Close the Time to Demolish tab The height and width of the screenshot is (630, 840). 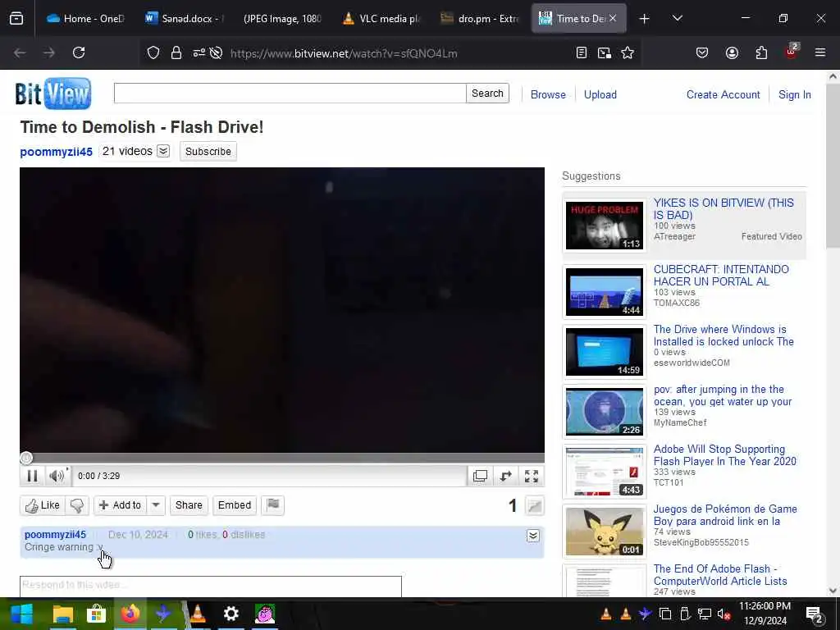click(613, 18)
